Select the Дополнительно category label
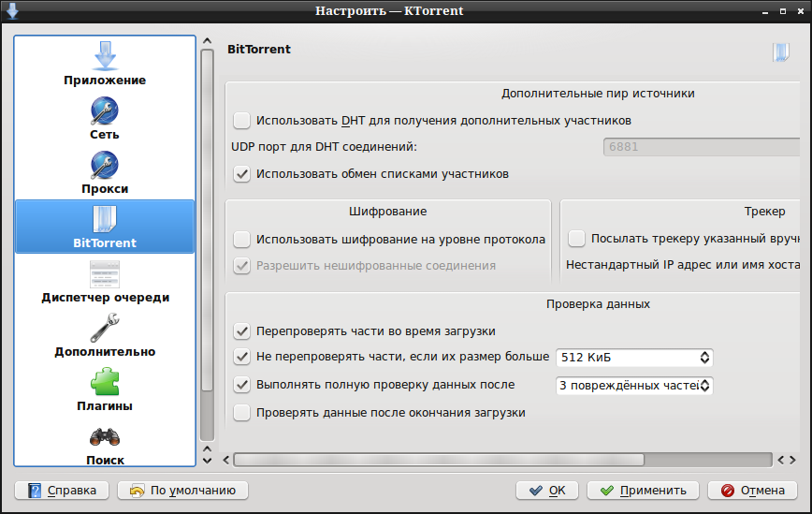812x514 pixels. (105, 352)
